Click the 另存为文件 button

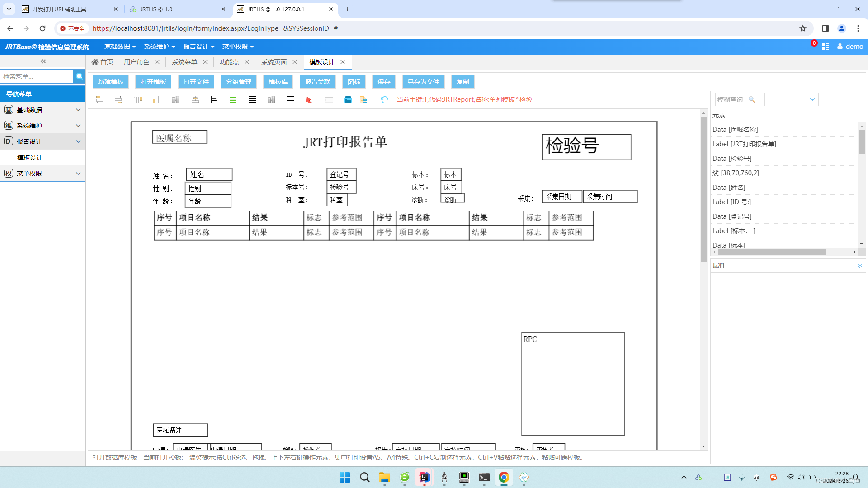(x=423, y=82)
